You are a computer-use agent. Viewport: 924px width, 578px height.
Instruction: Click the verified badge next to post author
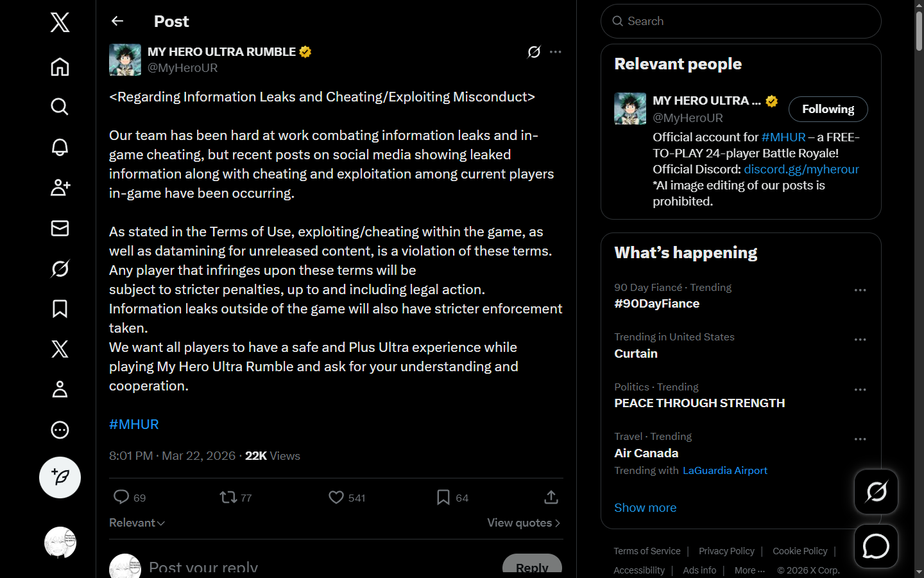[x=305, y=52]
